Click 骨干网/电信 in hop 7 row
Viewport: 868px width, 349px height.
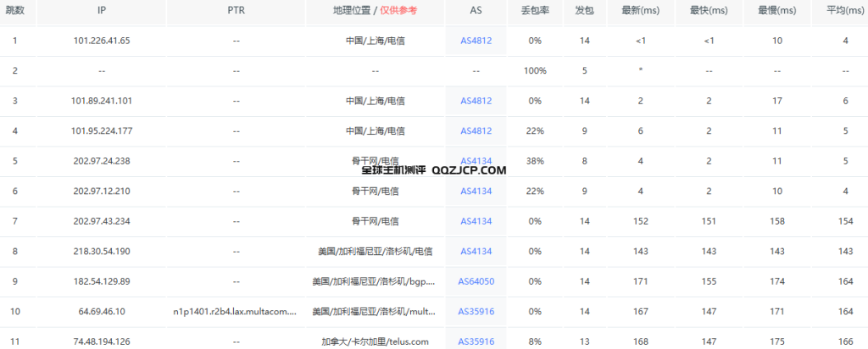tap(375, 221)
